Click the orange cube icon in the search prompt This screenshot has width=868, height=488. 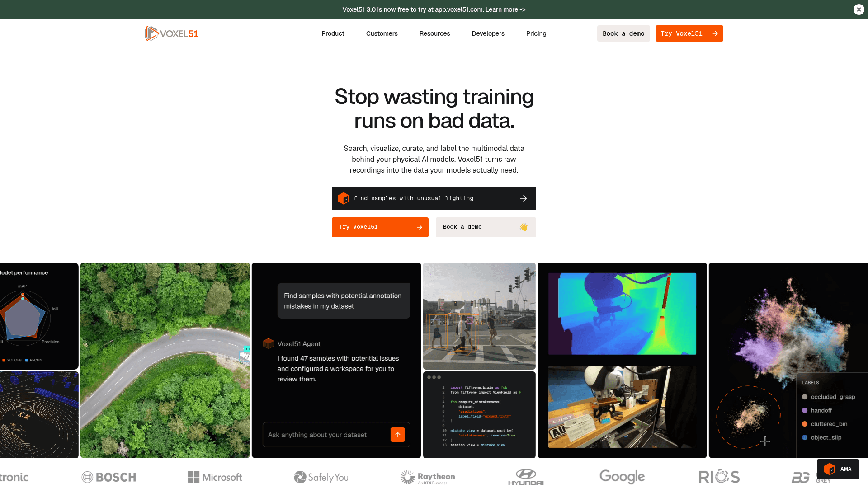[x=344, y=198]
